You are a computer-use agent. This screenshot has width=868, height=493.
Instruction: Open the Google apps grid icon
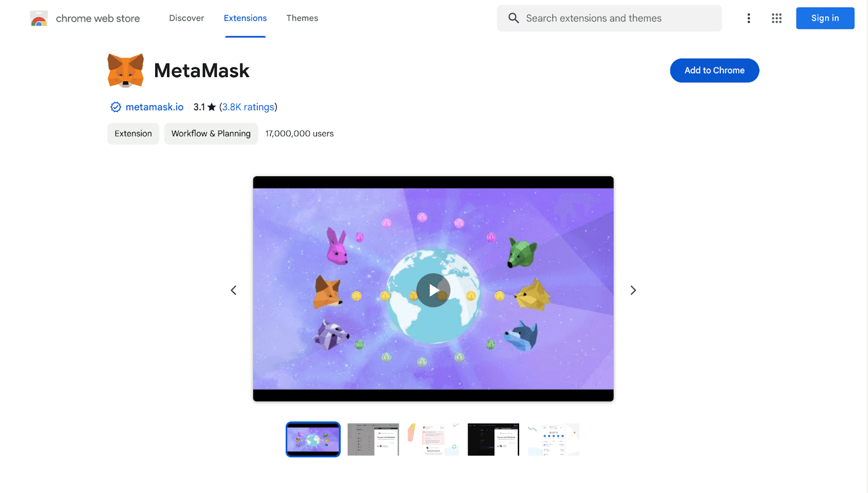[777, 18]
